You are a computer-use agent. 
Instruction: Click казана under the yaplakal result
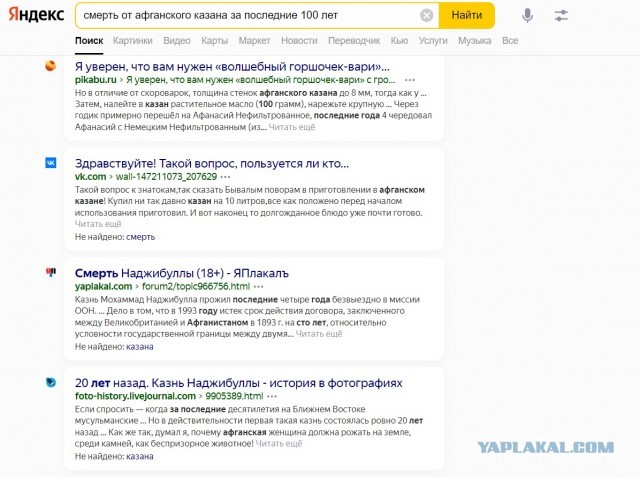140,347
